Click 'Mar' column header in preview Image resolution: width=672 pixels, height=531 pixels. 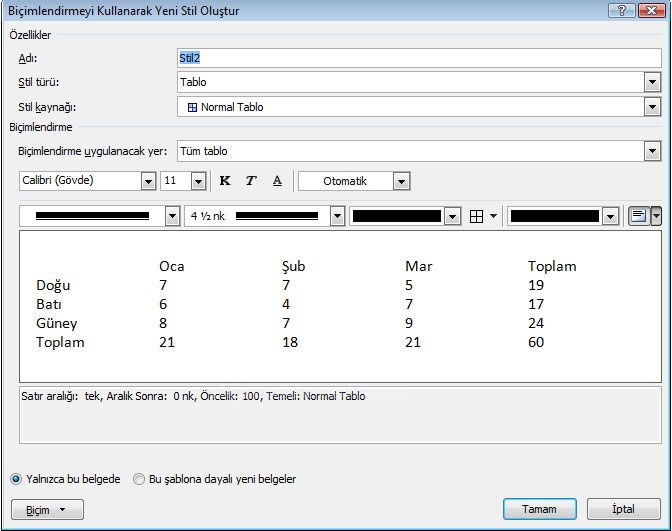pyautogui.click(x=419, y=266)
